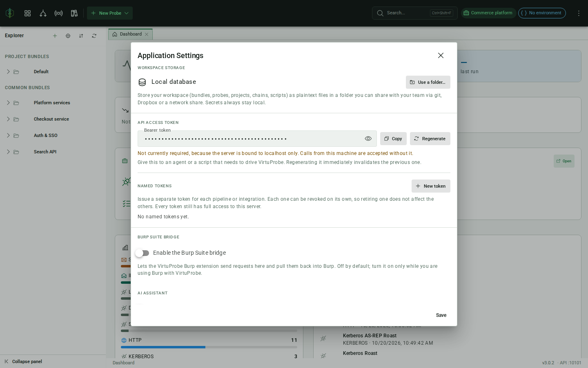Click the Use a folder… button
The image size is (588, 368).
(x=428, y=82)
